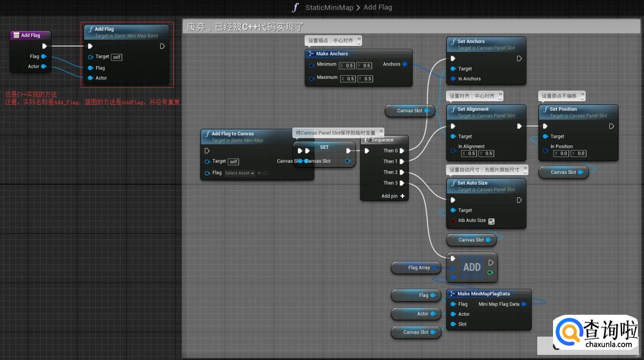
Task: Click the use-selected arrow icon beside Select Asset
Action: (259, 173)
